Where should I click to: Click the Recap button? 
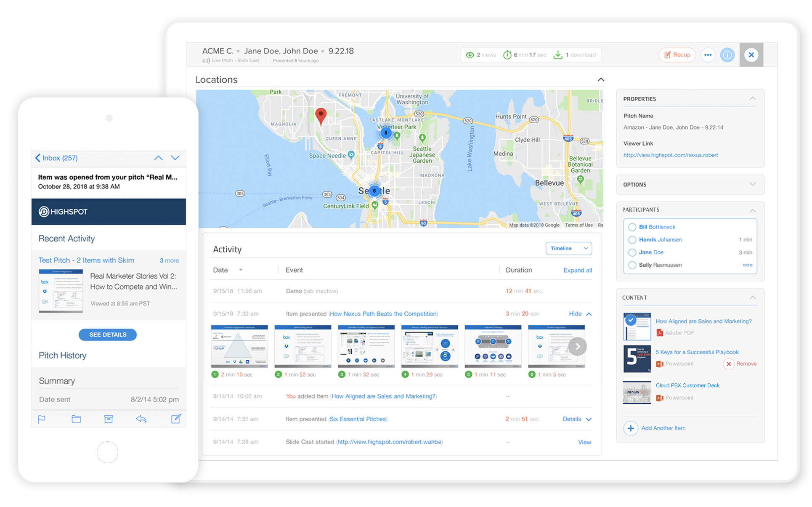tap(677, 55)
